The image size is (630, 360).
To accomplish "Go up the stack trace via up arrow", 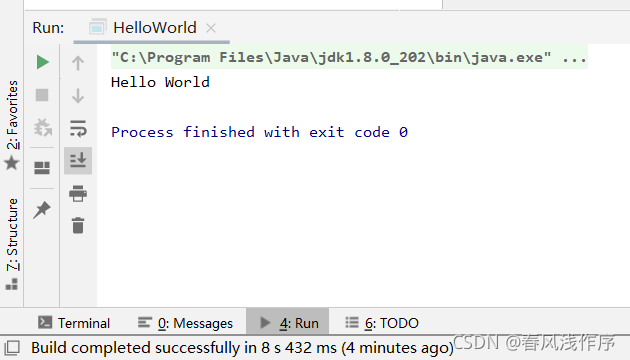I will [78, 63].
